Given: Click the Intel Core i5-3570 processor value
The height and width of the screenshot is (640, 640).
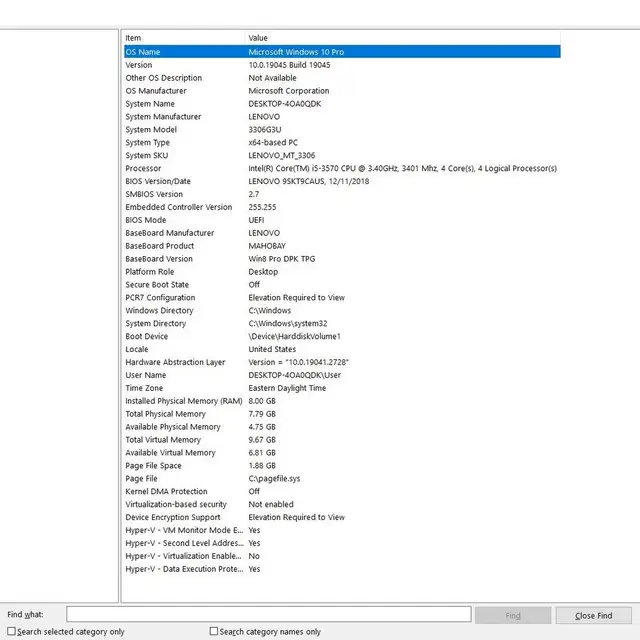Looking at the screenshot, I should point(402,168).
